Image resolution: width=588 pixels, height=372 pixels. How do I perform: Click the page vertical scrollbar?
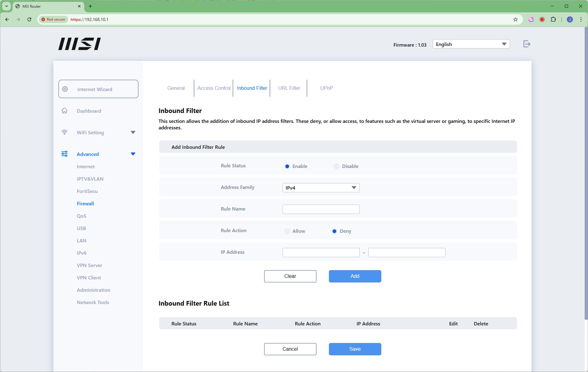pyautogui.click(x=586, y=173)
